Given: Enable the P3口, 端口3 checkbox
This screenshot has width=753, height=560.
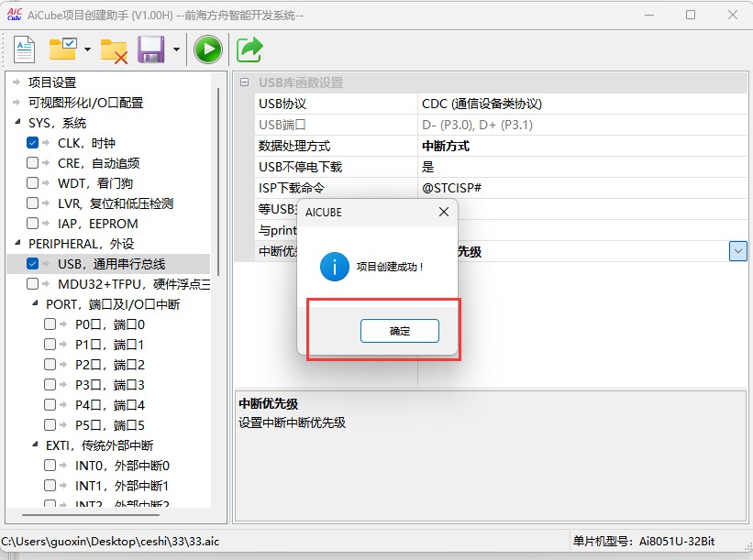Looking at the screenshot, I should [50, 384].
